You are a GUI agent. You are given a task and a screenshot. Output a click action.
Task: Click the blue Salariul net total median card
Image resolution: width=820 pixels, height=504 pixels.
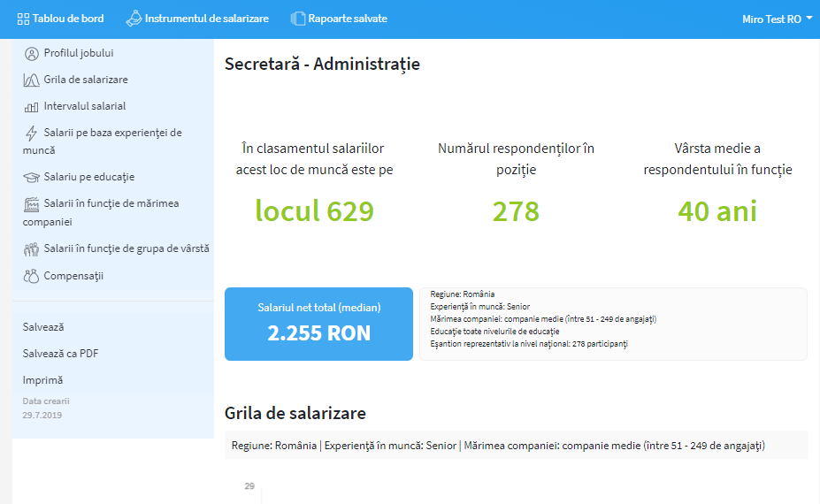[319, 324]
